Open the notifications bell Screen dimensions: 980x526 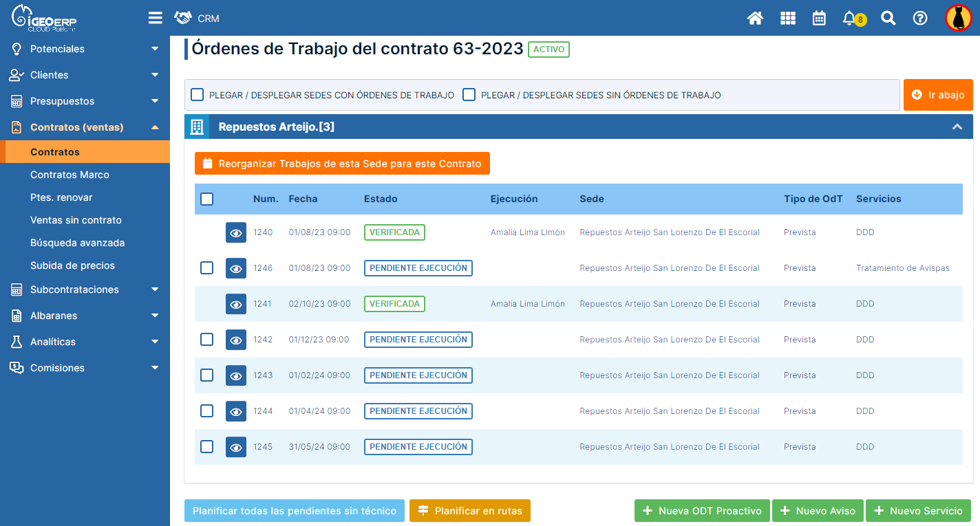[850, 19]
